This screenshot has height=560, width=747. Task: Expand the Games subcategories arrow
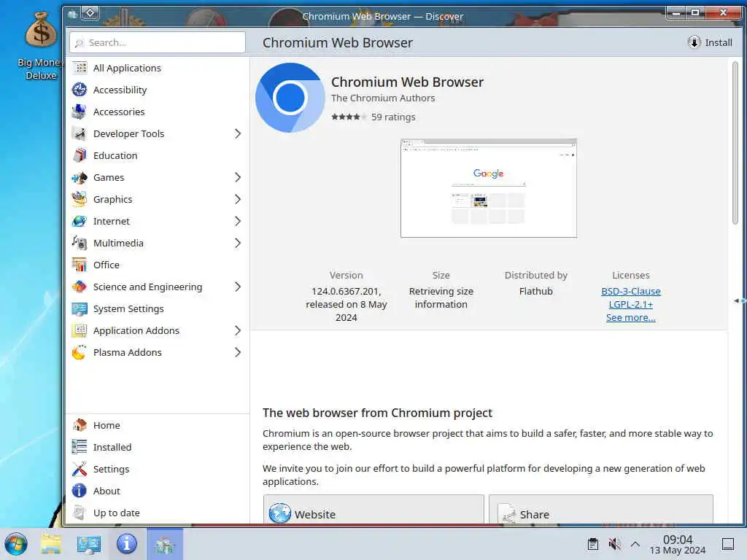[238, 178]
